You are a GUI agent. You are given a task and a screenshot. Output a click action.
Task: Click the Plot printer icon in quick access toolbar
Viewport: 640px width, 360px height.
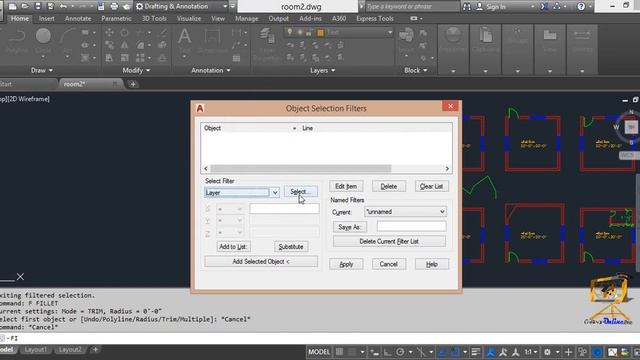pyautogui.click(x=114, y=6)
